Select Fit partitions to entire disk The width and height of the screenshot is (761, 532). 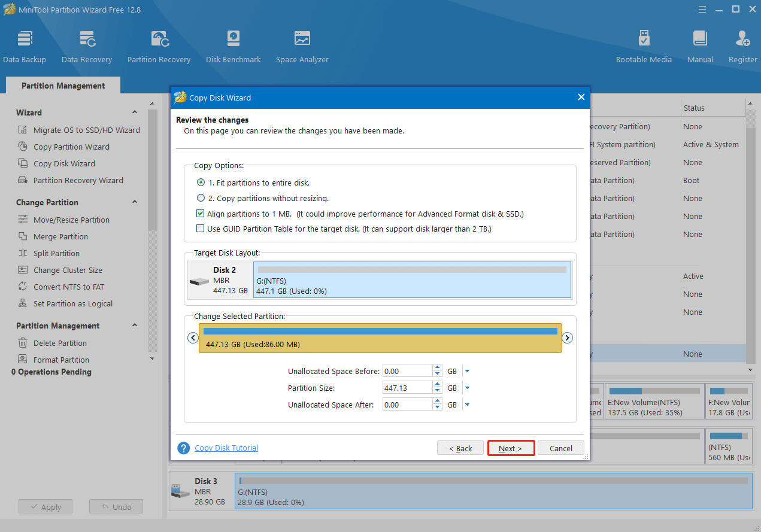[x=201, y=183]
